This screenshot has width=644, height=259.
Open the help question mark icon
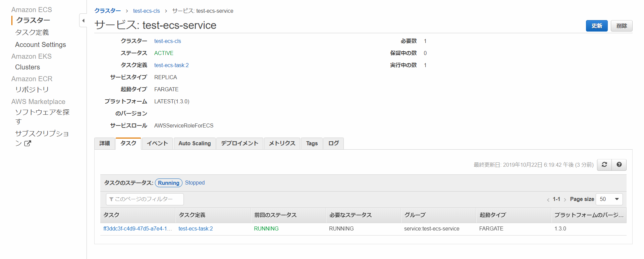pyautogui.click(x=619, y=165)
